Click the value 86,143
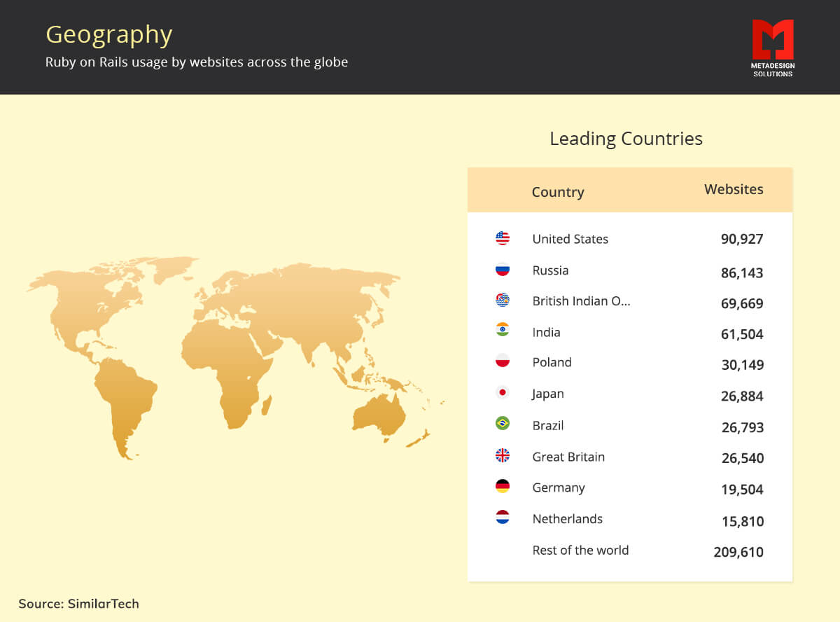840x622 pixels. 742,272
